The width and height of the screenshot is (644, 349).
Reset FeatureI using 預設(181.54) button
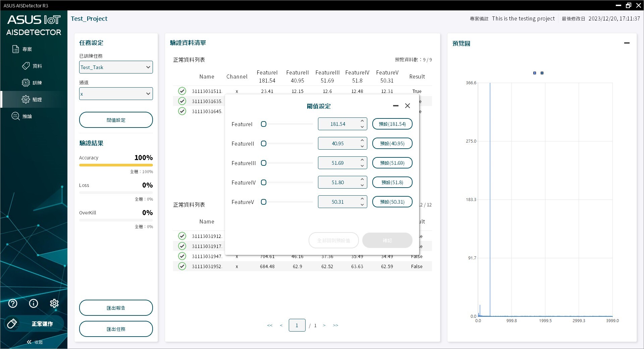point(392,124)
